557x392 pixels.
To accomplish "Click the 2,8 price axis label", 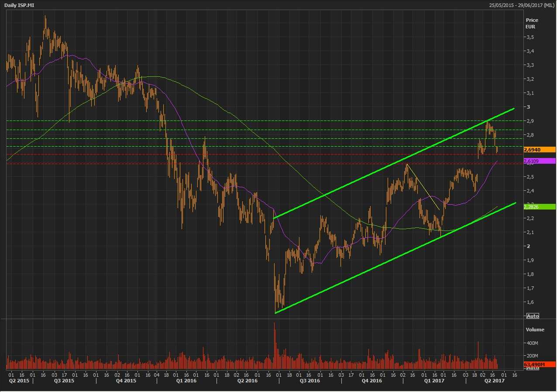I will click(529, 135).
